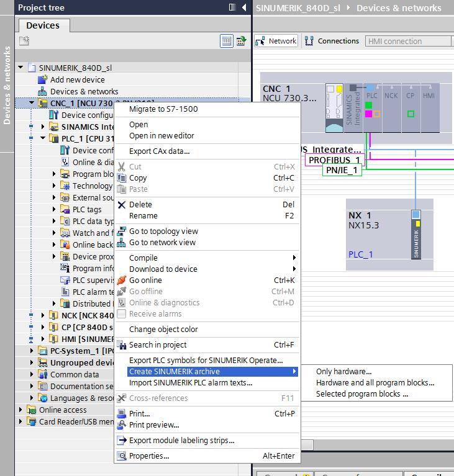This screenshot has height=476, width=454.
Task: Click the show overview table icon in Project tree toolbar
Action: click(x=227, y=41)
